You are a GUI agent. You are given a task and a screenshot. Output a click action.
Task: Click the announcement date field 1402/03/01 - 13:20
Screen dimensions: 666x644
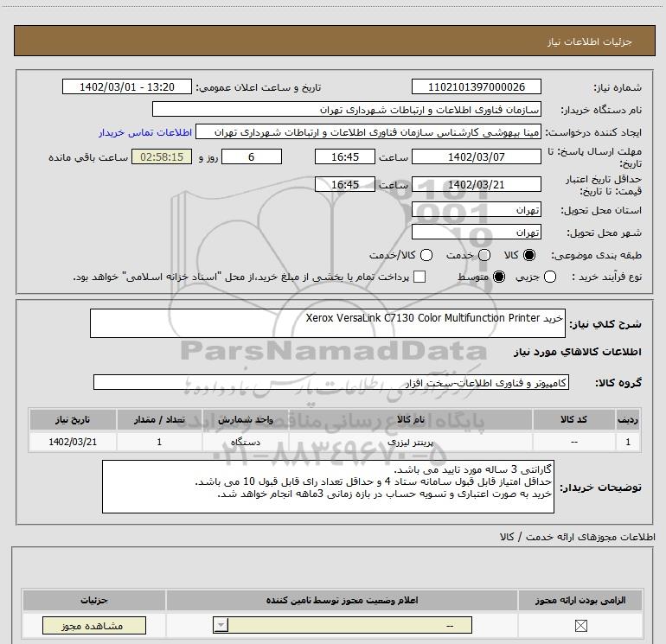tap(127, 86)
